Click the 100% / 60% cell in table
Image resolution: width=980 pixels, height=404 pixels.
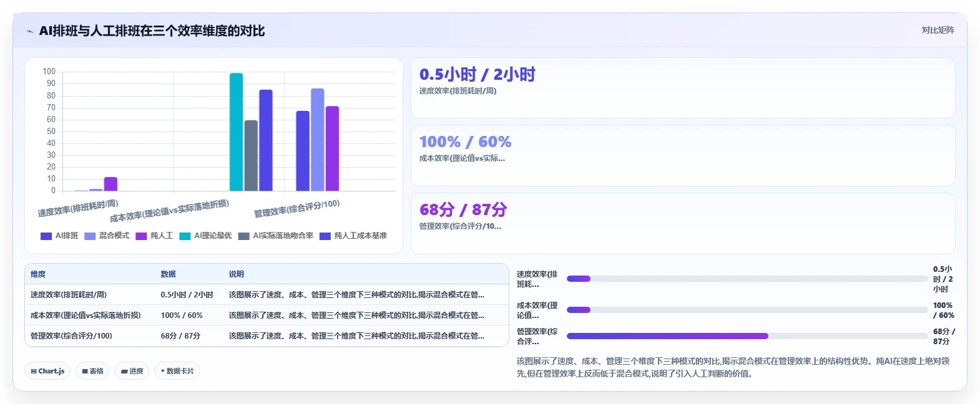(x=189, y=315)
